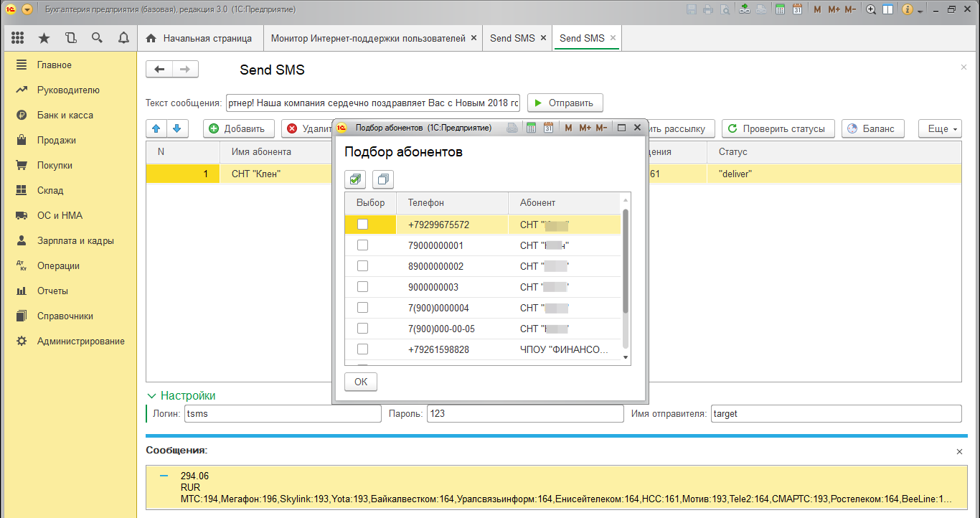Click the scroll-down arrow in subscriber list
This screenshot has height=518, width=980.
pyautogui.click(x=625, y=357)
